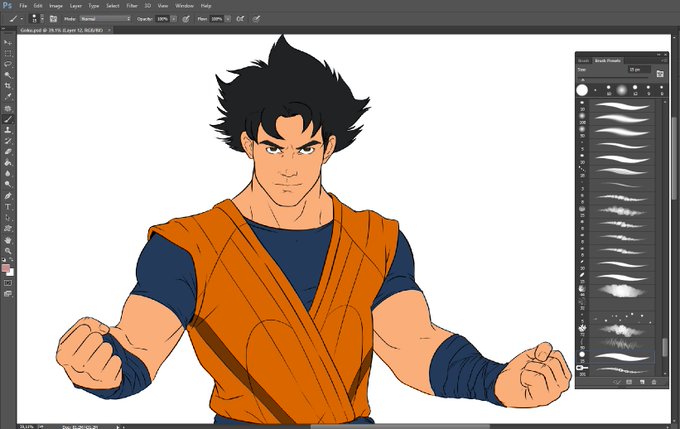Select the Paint Bucket tool
The image size is (680, 429).
8,163
